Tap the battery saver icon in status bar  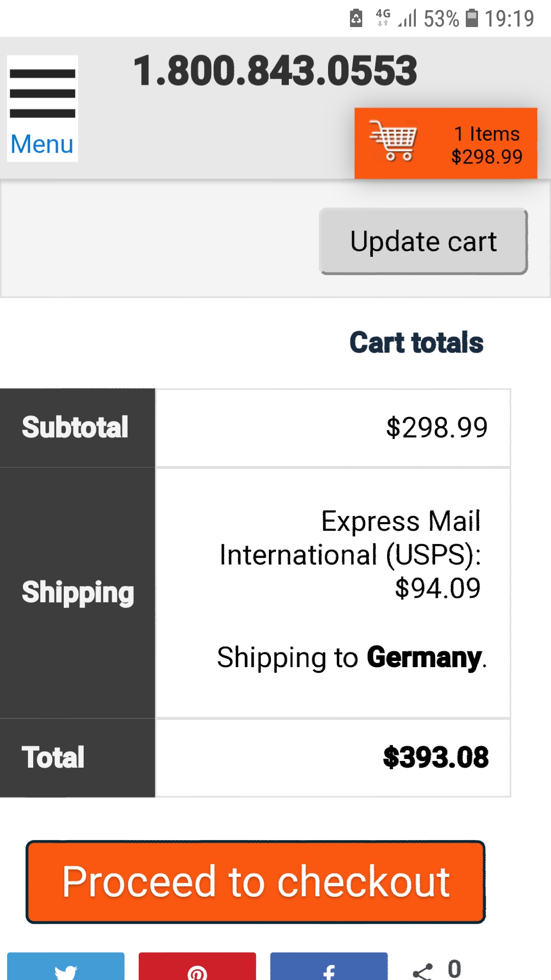(356, 18)
